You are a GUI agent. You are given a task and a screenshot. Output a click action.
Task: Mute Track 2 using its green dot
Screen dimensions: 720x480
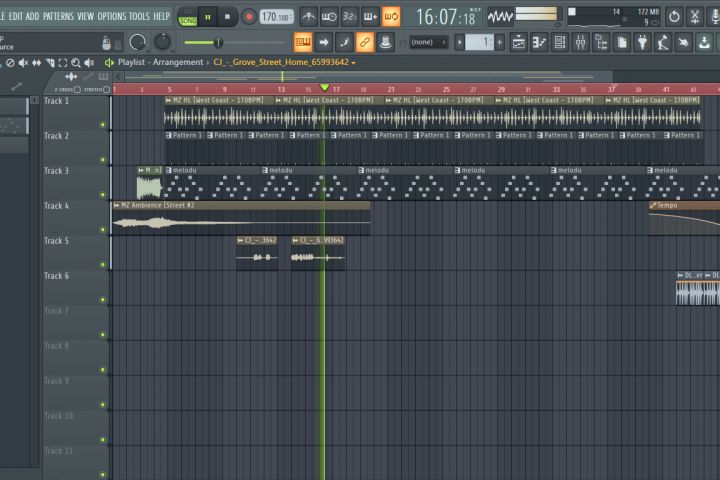(x=103, y=160)
